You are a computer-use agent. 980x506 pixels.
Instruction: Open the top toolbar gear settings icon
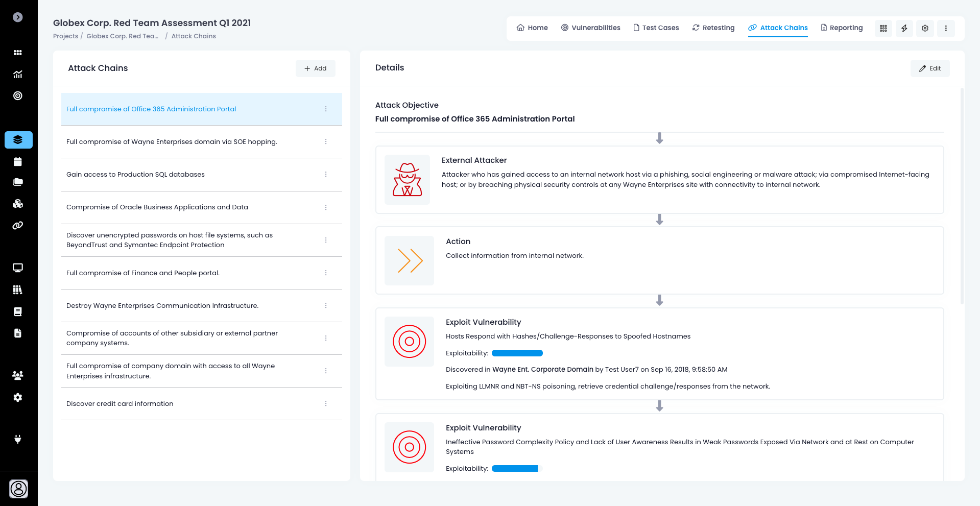coord(925,29)
